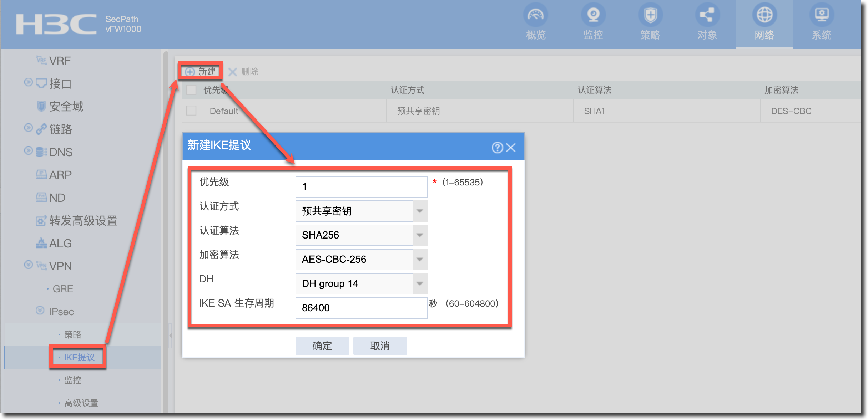Open the 概览 overview dashboard icon
The height and width of the screenshot is (420, 868).
[535, 15]
